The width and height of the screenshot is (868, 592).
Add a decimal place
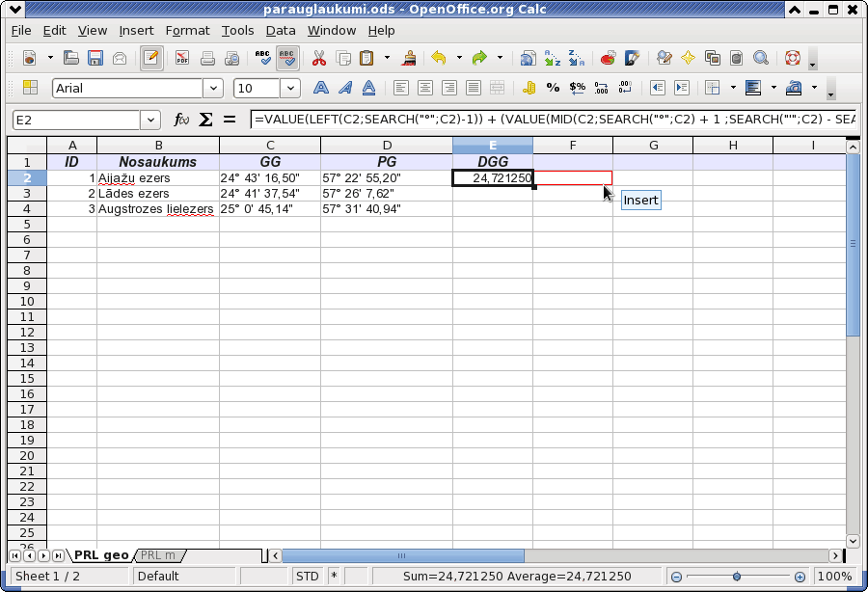click(601, 88)
